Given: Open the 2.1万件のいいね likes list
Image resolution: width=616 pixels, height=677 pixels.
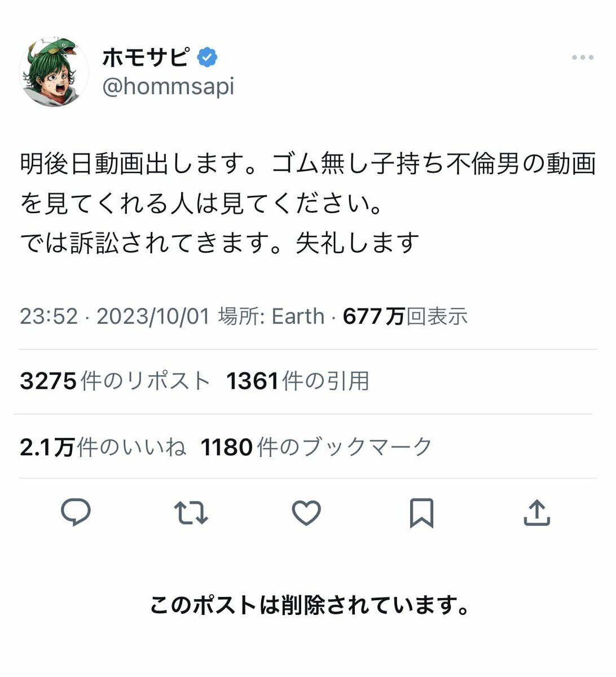Looking at the screenshot, I should pos(103,447).
